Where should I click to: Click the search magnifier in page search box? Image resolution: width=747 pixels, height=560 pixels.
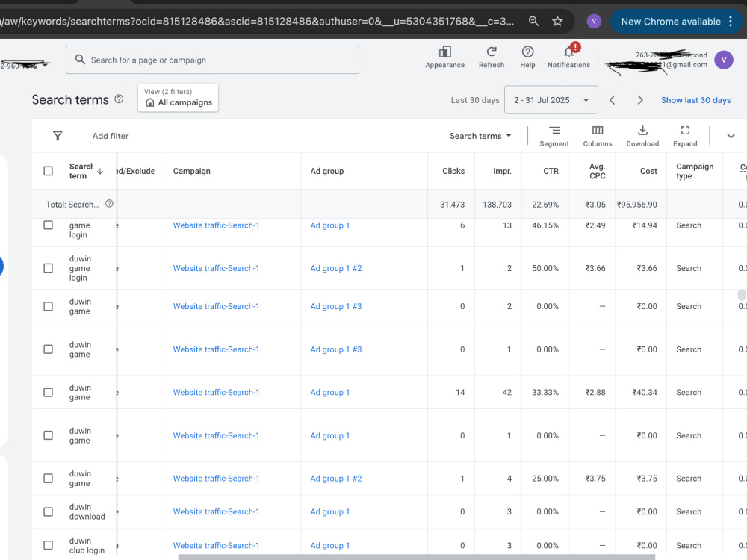click(80, 60)
